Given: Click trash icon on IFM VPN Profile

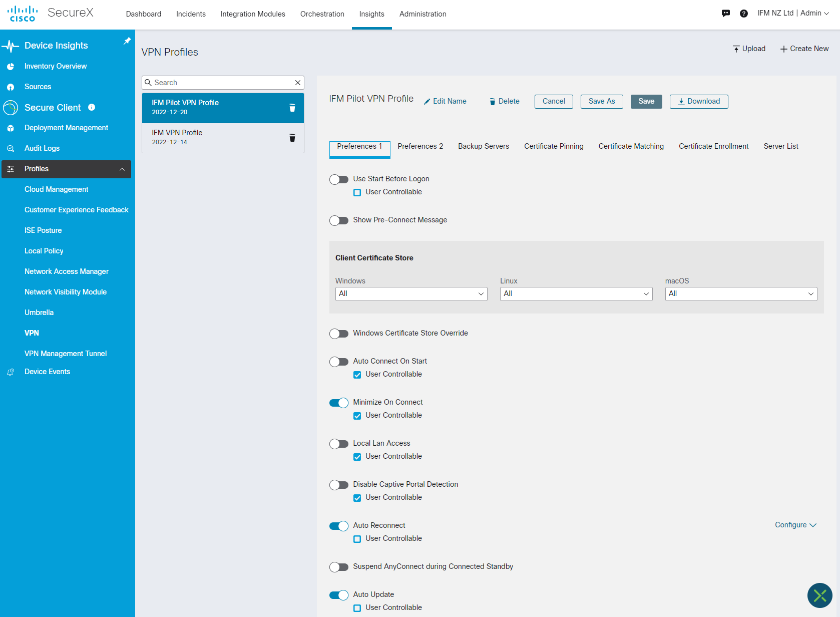Looking at the screenshot, I should 292,138.
